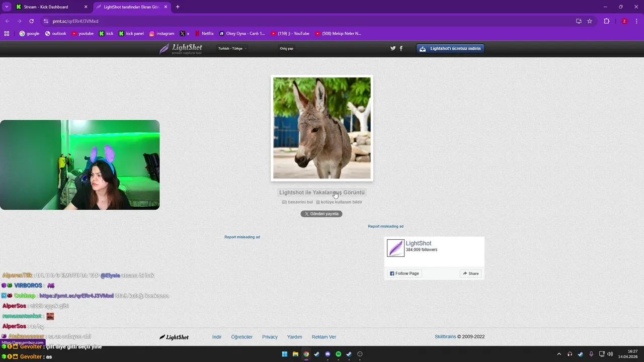Open the instagram bookmark

click(162, 34)
